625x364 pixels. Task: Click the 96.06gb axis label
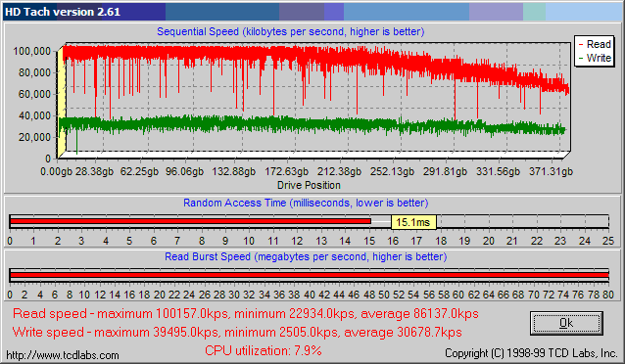pyautogui.click(x=184, y=171)
